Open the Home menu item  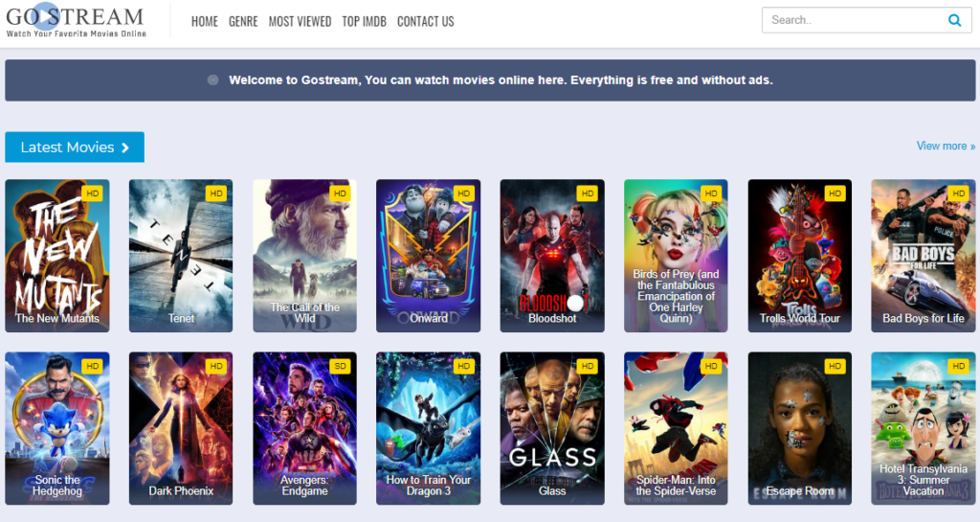205,21
